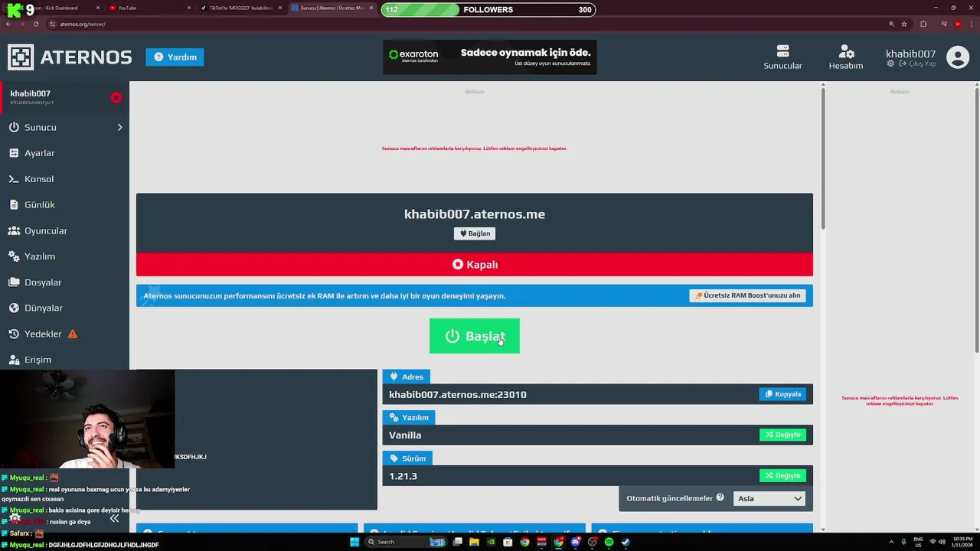Click the Bağlan connect button
The image size is (980, 551).
tap(475, 233)
